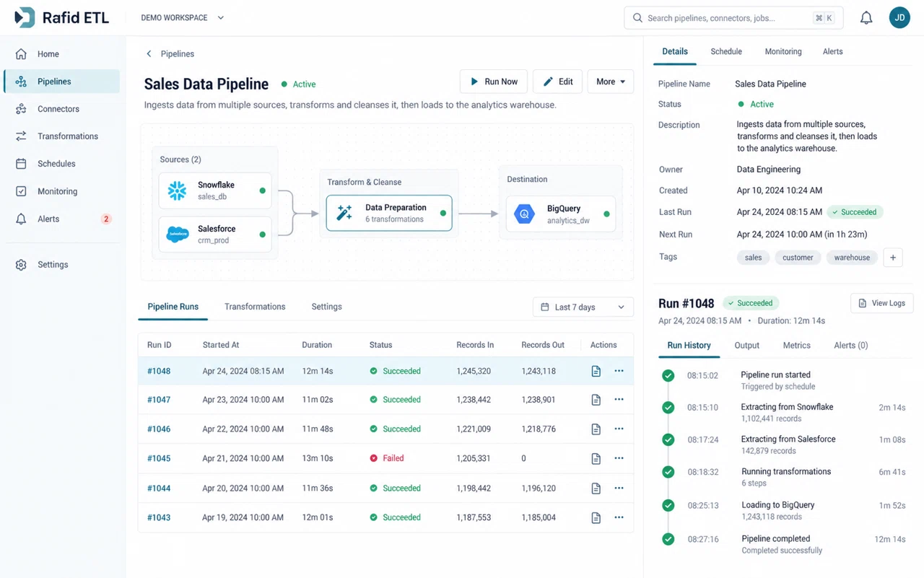Screen dimensions: 924x578
Task: Click the Run Now button
Action: (494, 82)
